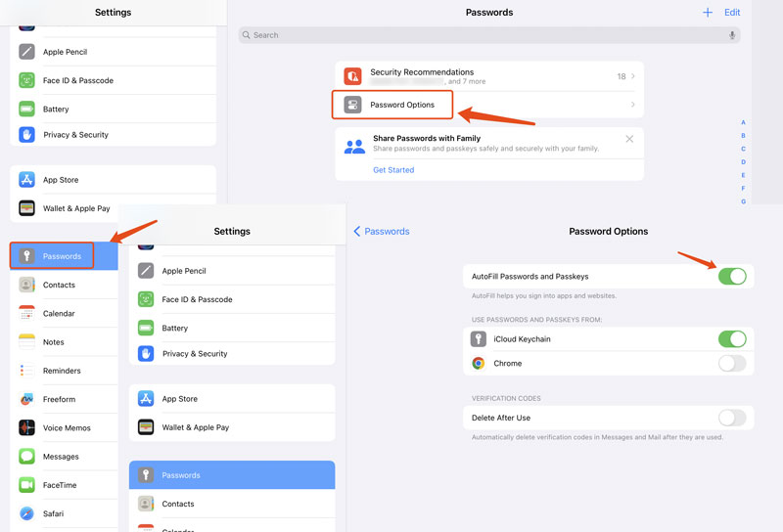Open the Password Options row in Passwords
Image resolution: width=783 pixels, height=532 pixels.
click(x=489, y=105)
